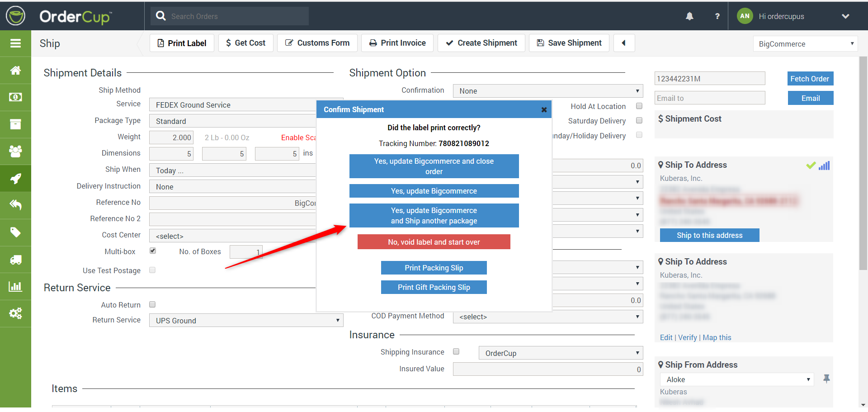Close the Confirm Shipment dialog
The height and width of the screenshot is (412, 868).
pyautogui.click(x=544, y=109)
